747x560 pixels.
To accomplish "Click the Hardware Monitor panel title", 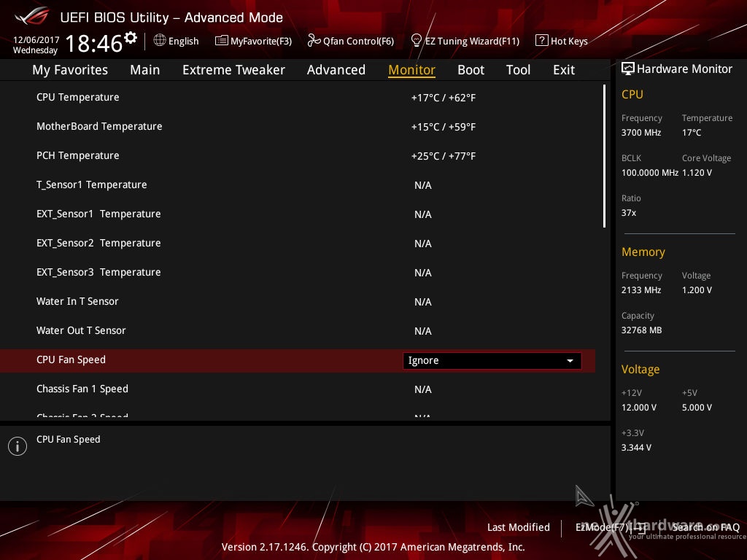I will pyautogui.click(x=684, y=69).
